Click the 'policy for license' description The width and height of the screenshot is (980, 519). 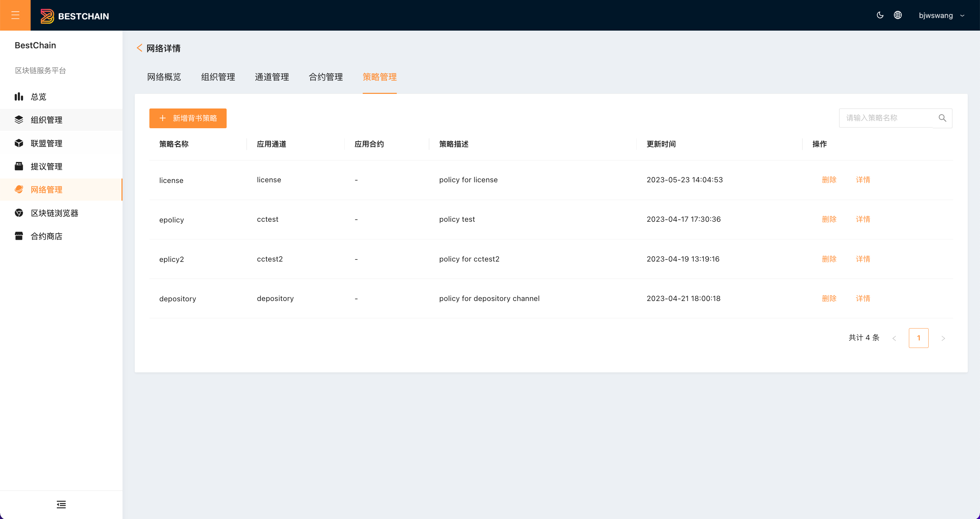pyautogui.click(x=468, y=180)
